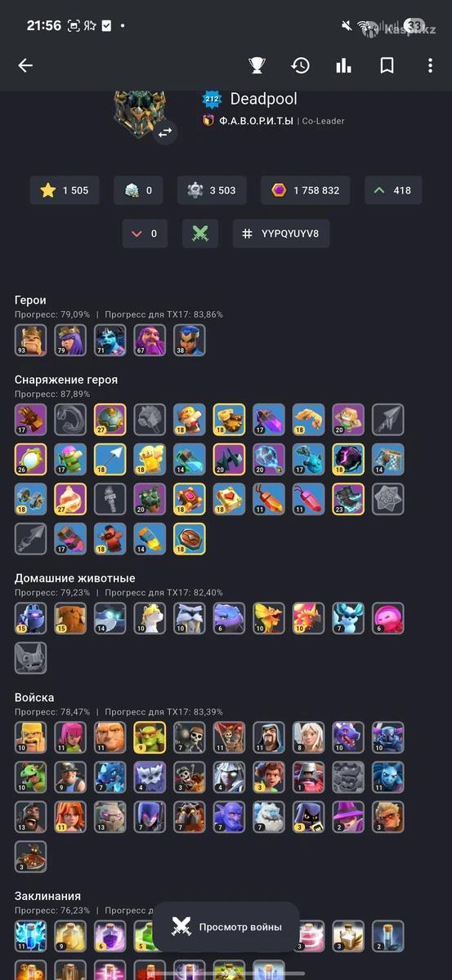452x980 pixels.
Task: Select the level 10 Barbarian troop icon
Action: pos(31,737)
